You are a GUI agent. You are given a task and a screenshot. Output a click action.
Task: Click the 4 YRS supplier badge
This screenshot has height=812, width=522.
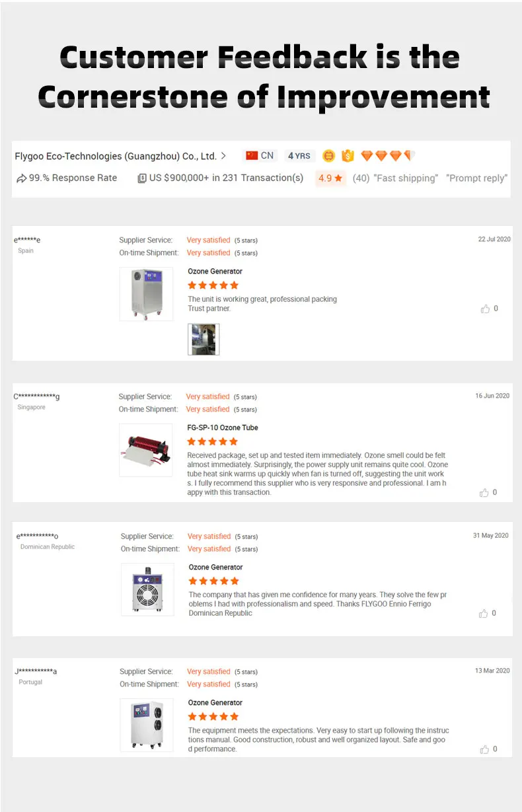pos(299,156)
